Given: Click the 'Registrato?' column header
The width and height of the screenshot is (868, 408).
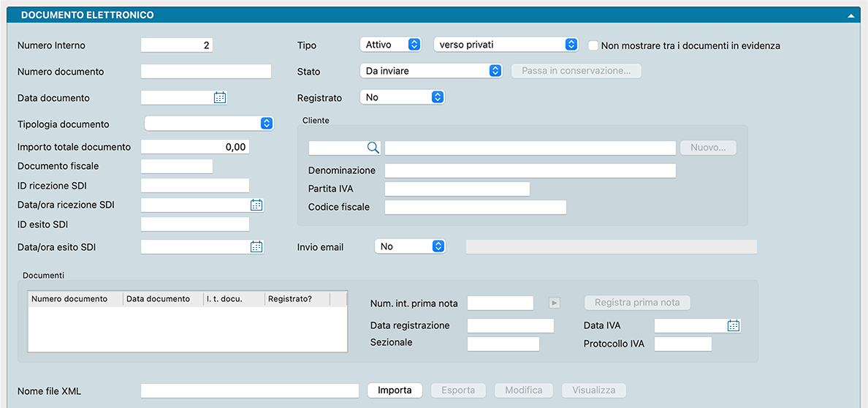Looking at the screenshot, I should click(x=296, y=299).
